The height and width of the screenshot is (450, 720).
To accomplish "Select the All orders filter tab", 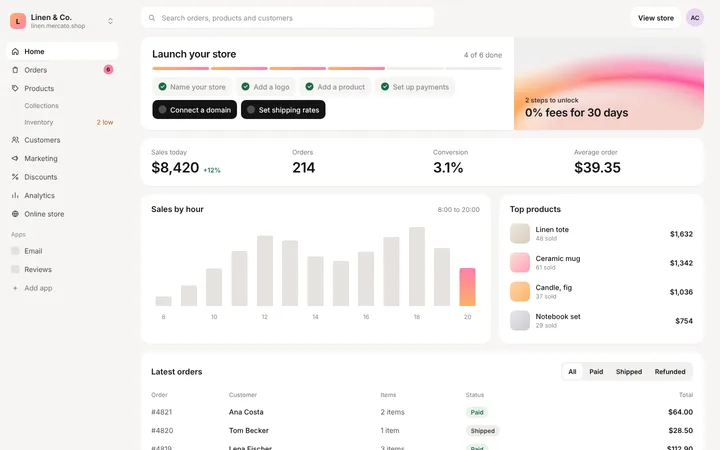I will click(572, 371).
